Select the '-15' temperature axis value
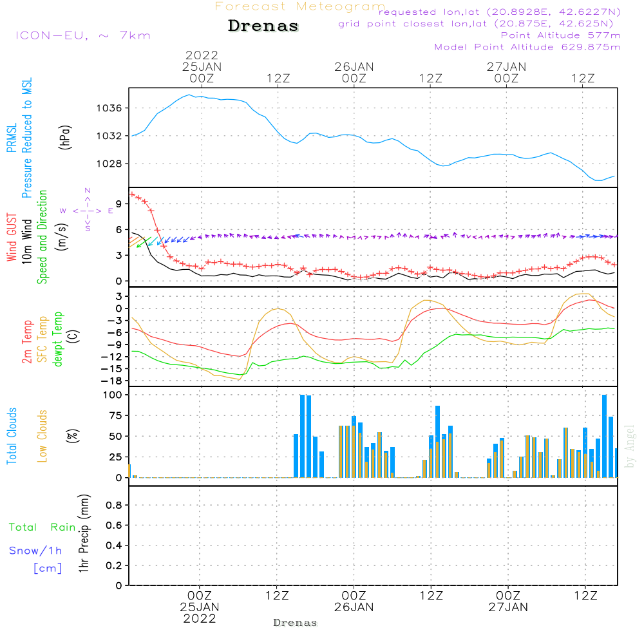This screenshot has width=644, height=644. coord(112,369)
